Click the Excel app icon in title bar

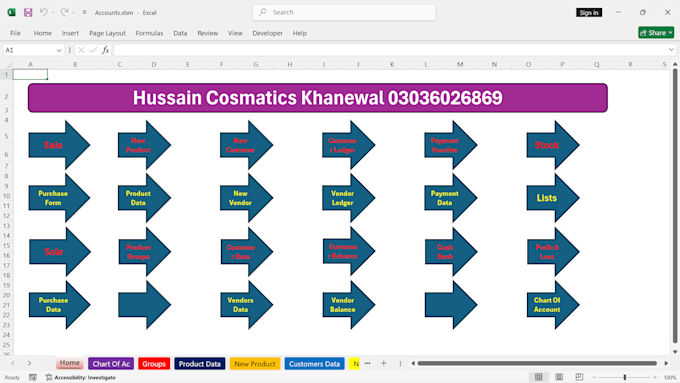coord(12,12)
